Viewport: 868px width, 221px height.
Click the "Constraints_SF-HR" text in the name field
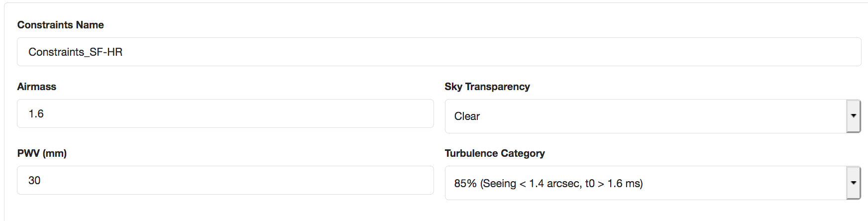[x=75, y=52]
